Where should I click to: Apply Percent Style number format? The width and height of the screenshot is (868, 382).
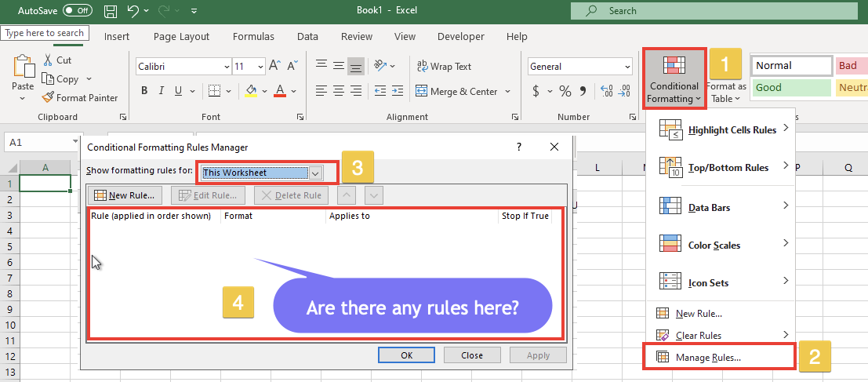click(x=565, y=91)
